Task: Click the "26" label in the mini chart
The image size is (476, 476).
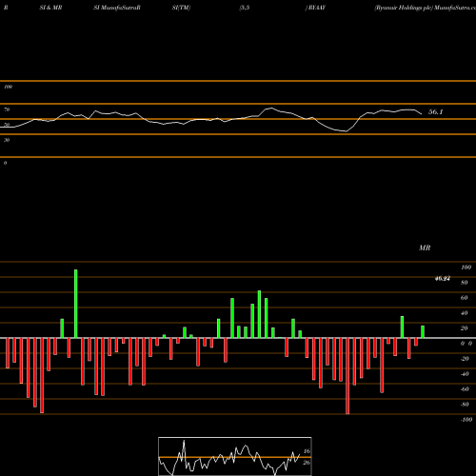Action: point(307,463)
